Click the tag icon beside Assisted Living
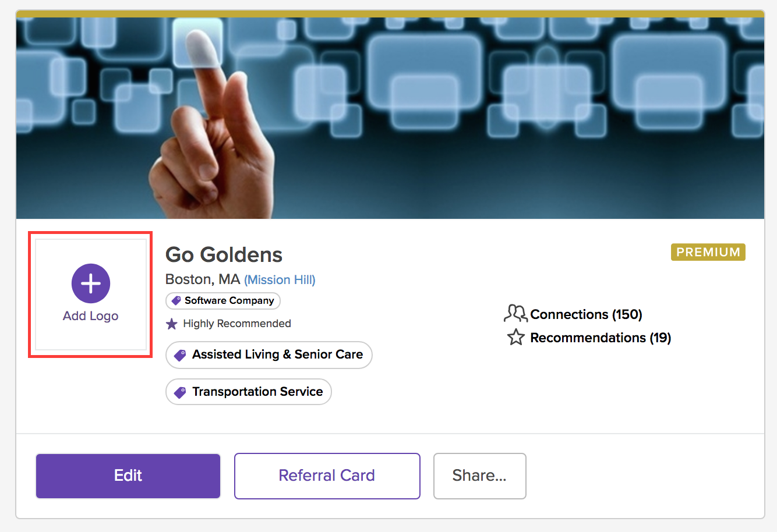 (x=181, y=355)
